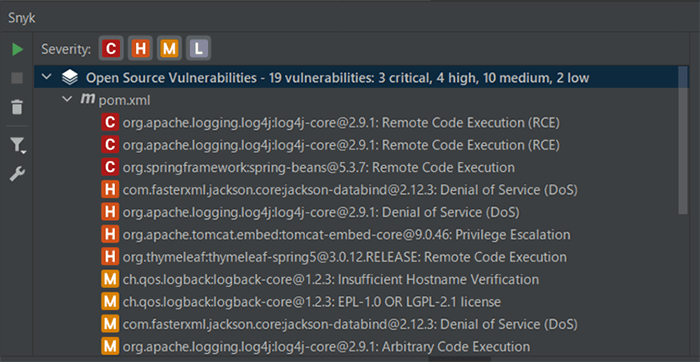Click the trash can clean results icon
This screenshot has height=362, width=700.
pyautogui.click(x=17, y=108)
